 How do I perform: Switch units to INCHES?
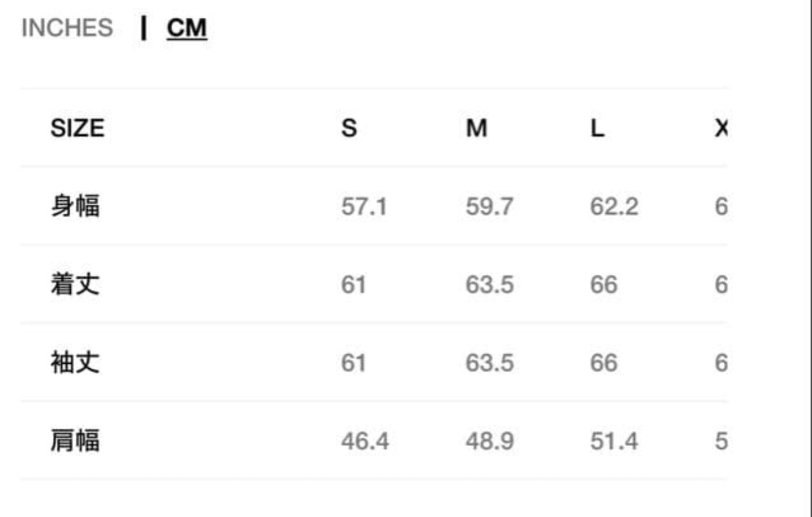pos(67,28)
